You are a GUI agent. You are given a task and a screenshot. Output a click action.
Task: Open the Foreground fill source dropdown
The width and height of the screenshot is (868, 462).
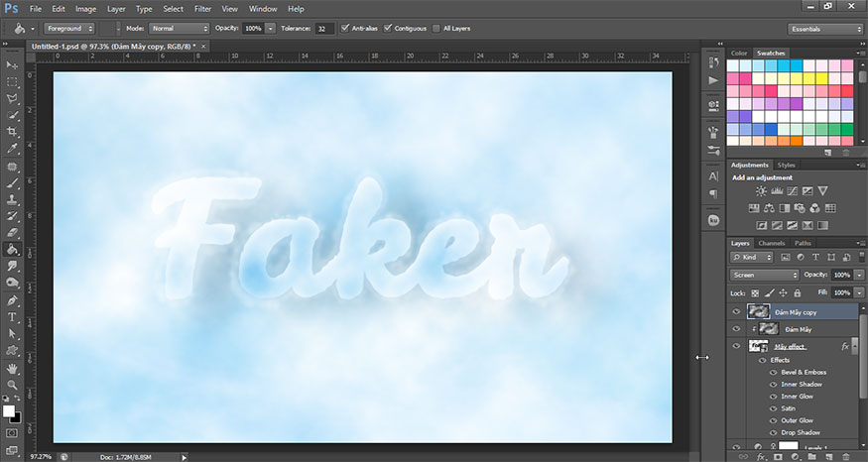point(69,28)
